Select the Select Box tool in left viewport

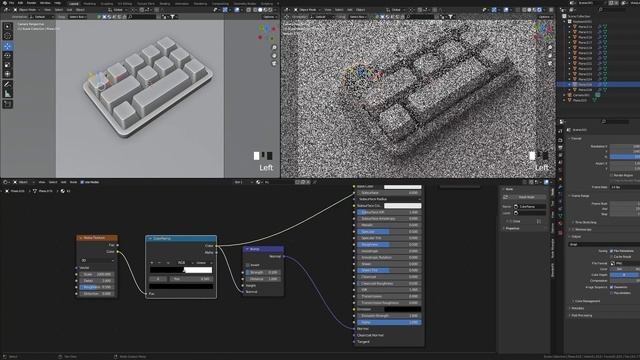pos(8,27)
